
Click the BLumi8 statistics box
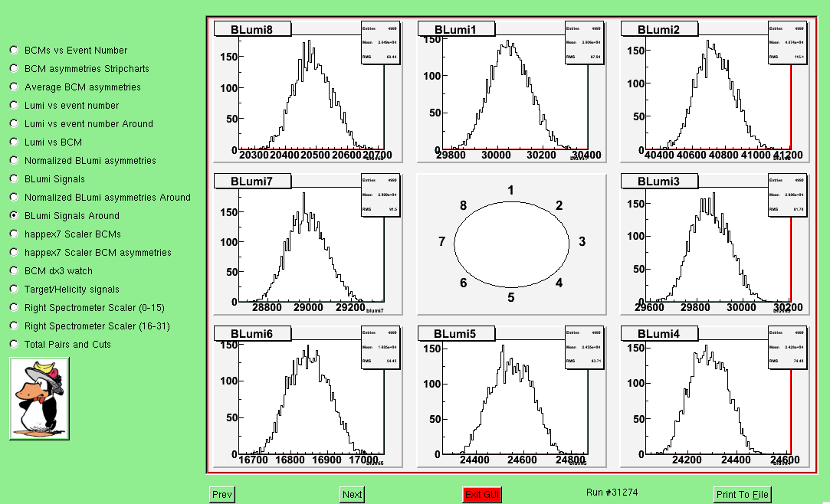click(x=380, y=43)
